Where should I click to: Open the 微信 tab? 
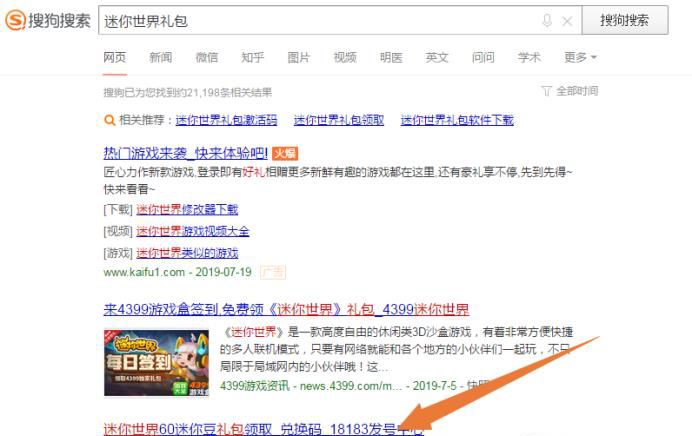(x=207, y=57)
